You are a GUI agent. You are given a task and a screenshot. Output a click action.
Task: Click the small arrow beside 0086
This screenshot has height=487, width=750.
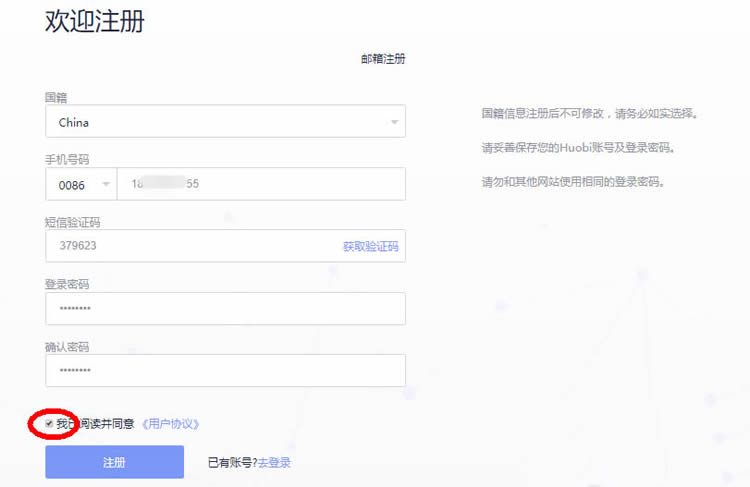pos(105,185)
